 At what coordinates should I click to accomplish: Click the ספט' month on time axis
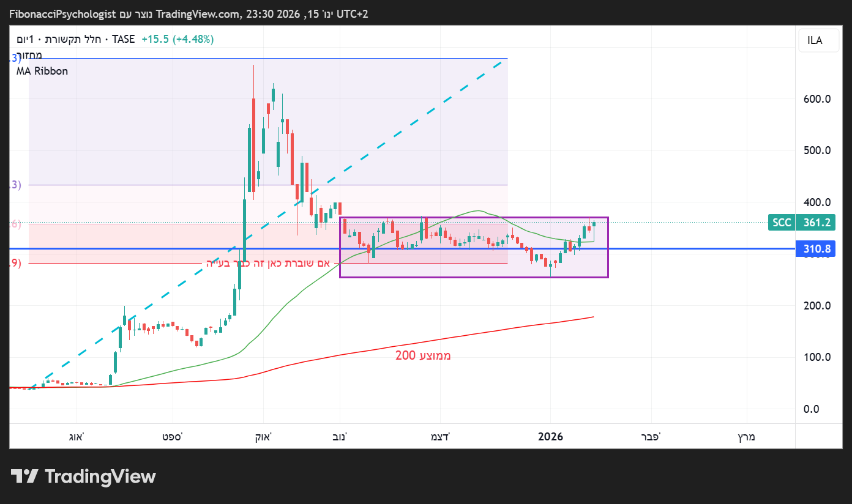pos(172,437)
